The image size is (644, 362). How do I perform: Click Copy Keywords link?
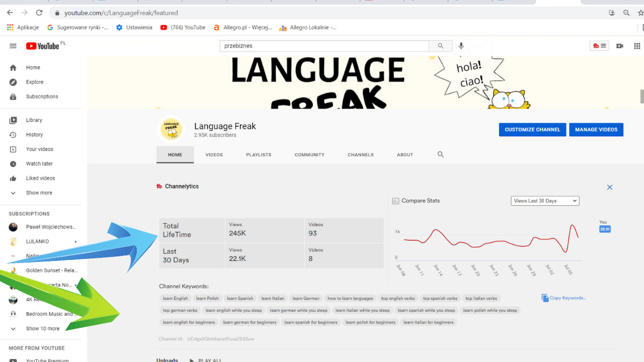563,298
